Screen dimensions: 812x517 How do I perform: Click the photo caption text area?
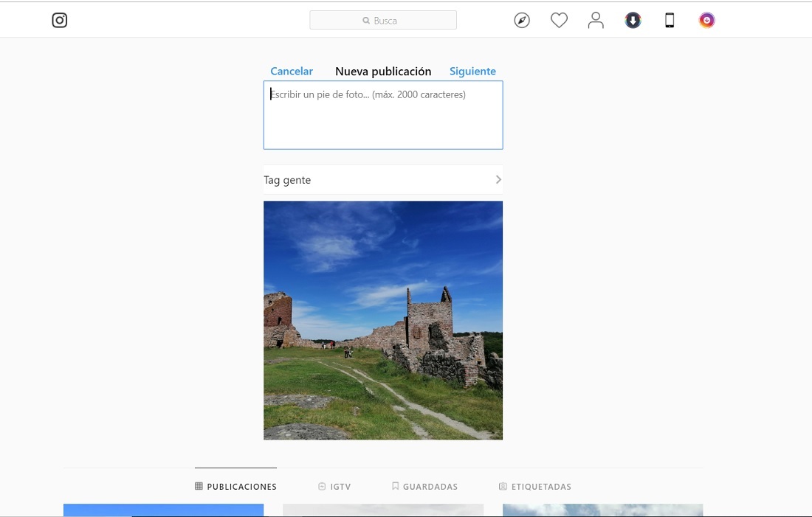[383, 118]
